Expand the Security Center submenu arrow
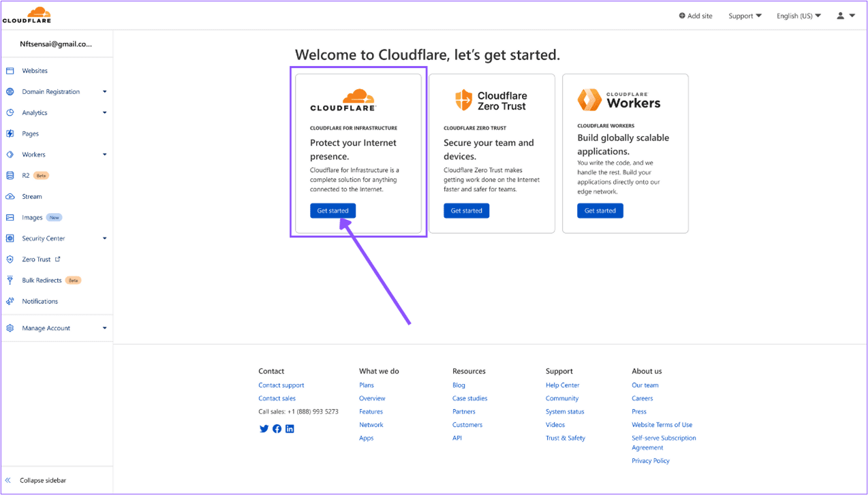The width and height of the screenshot is (868, 495). pos(104,238)
